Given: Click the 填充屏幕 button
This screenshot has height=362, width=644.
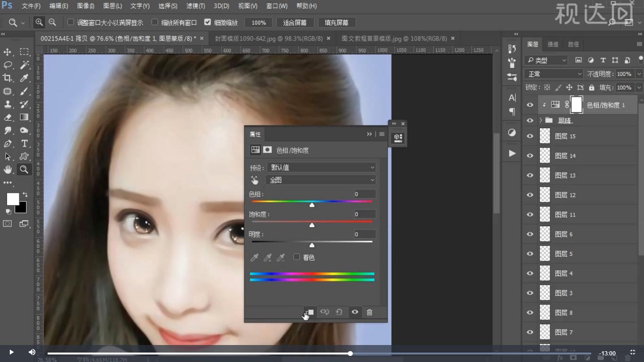Looking at the screenshot, I should 337,23.
